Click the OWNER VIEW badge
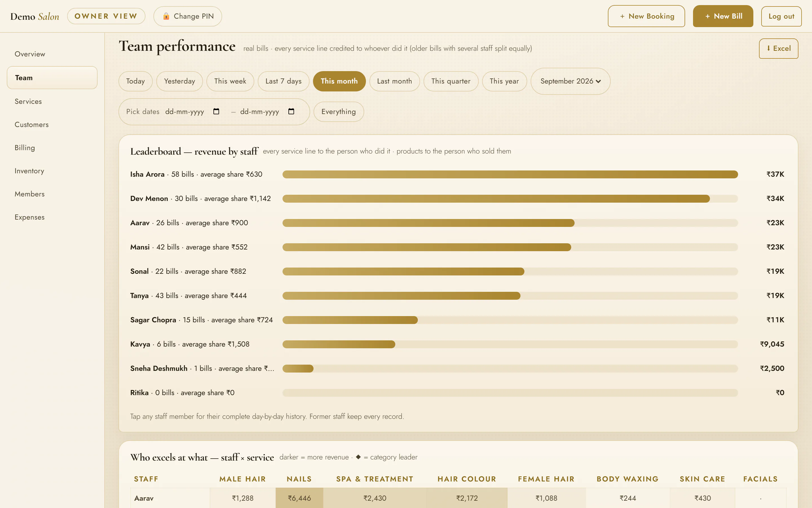 coord(106,16)
